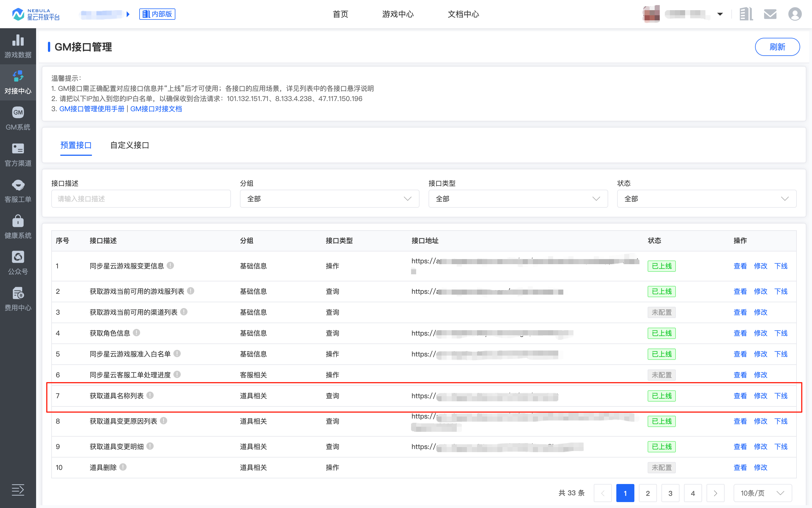Click info icon next to 获取道具名称列表

pos(150,395)
